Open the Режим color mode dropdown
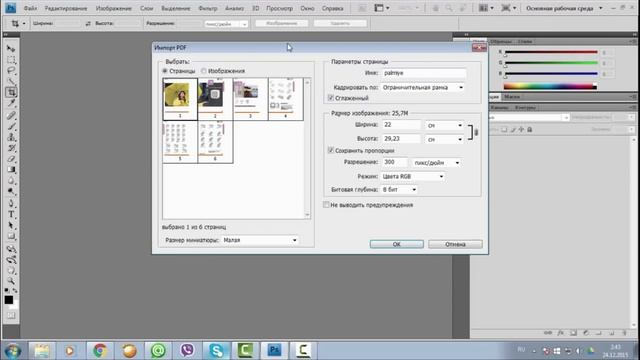Viewport: 640px width, 360px height. pyautogui.click(x=413, y=176)
